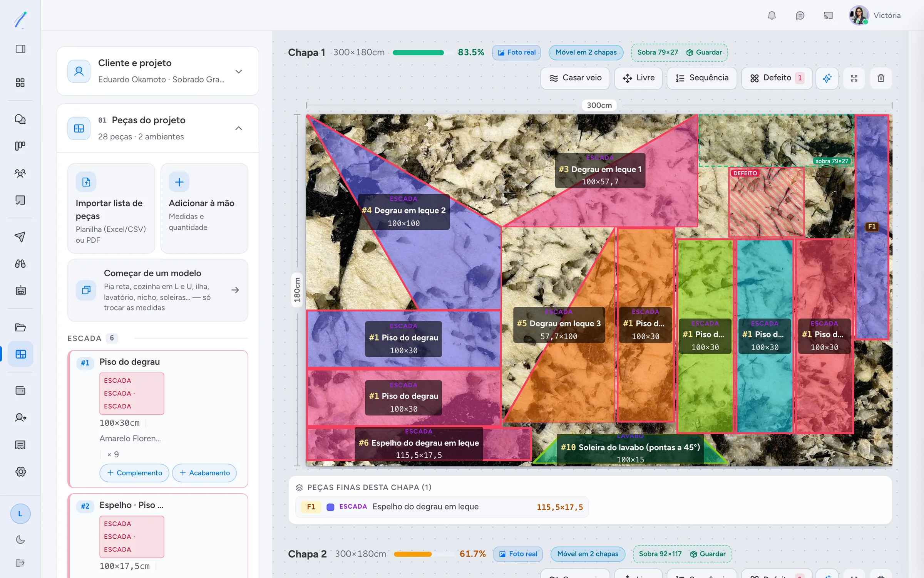Open the #2 Espelho · Piso piece card
Image resolution: width=924 pixels, height=578 pixels.
pos(158,536)
